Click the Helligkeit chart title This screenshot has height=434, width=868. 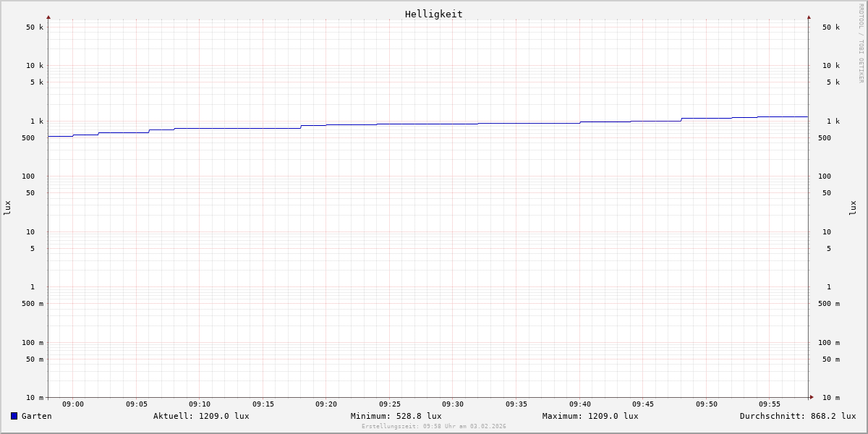click(433, 14)
